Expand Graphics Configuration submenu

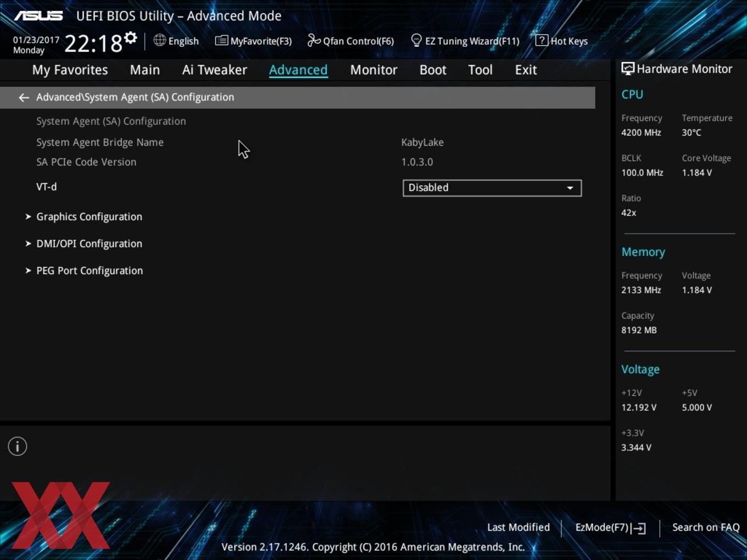[x=89, y=217]
